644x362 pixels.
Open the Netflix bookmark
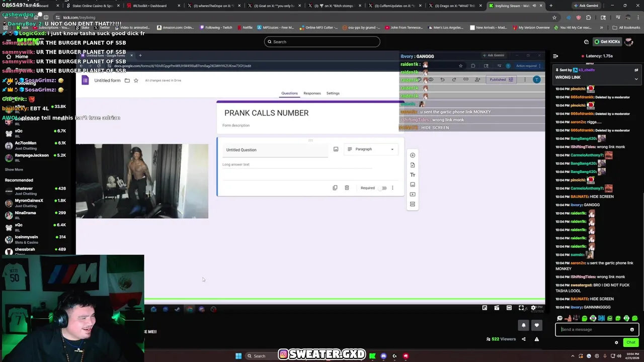[245, 28]
